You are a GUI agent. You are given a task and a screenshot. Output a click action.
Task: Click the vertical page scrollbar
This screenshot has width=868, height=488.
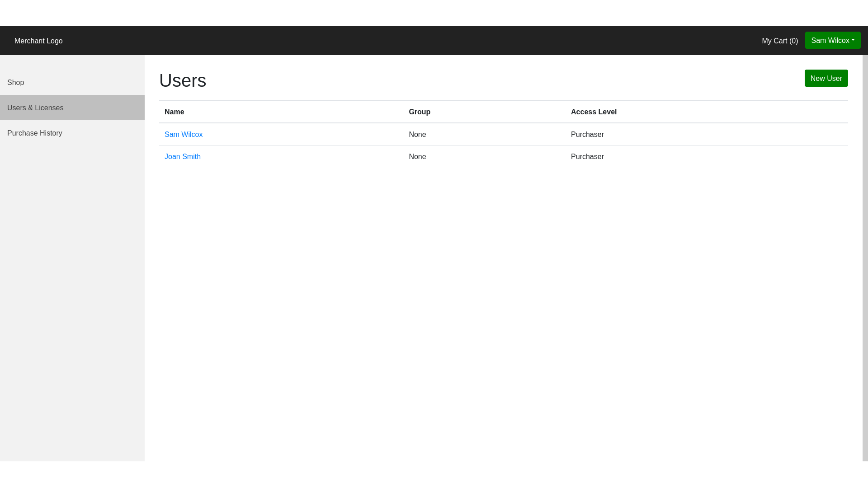pos(865,258)
